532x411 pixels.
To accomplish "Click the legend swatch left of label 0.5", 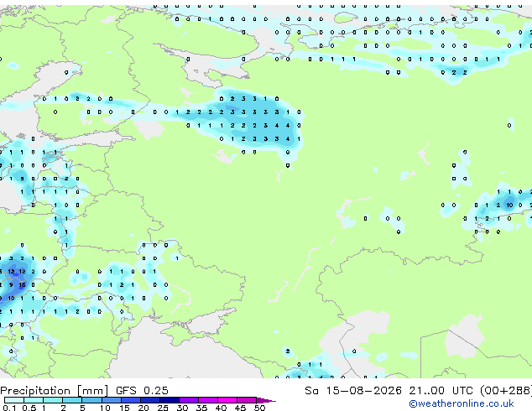I will (14, 400).
